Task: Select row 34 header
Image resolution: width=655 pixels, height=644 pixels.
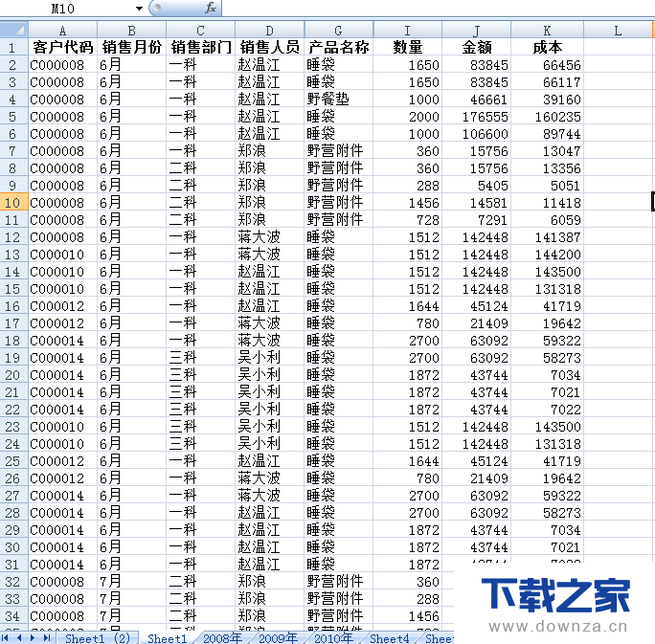Action: point(13,615)
